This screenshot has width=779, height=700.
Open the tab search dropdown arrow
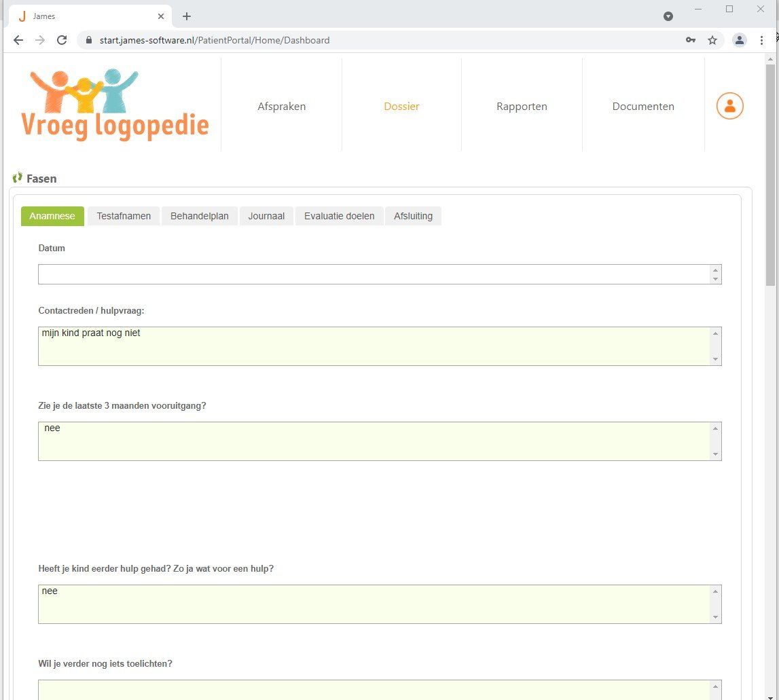pos(668,16)
